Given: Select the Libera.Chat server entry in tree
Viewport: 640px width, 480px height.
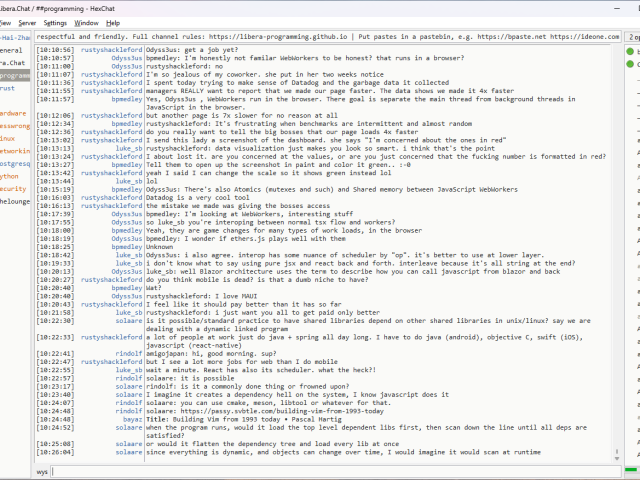Looking at the screenshot, I should tap(14, 62).
